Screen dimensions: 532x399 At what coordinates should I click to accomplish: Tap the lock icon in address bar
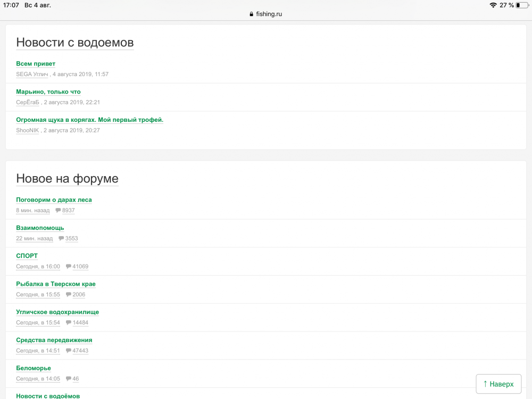(252, 14)
